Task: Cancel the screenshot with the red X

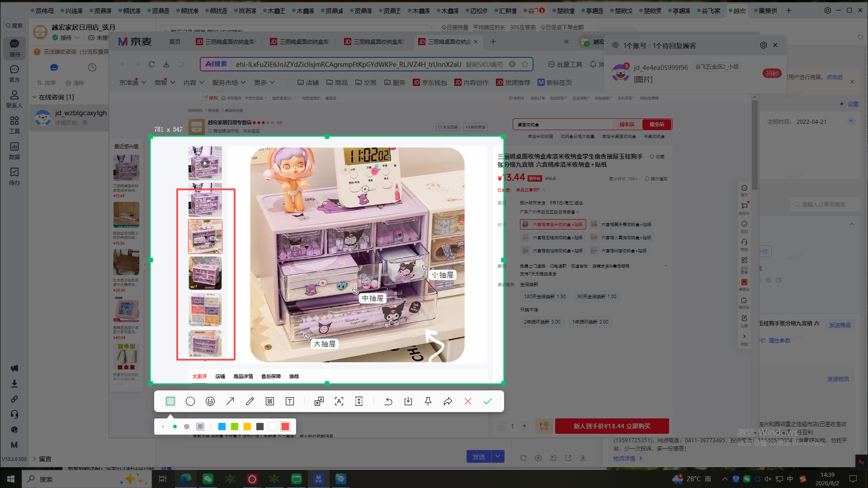Action: tap(468, 401)
